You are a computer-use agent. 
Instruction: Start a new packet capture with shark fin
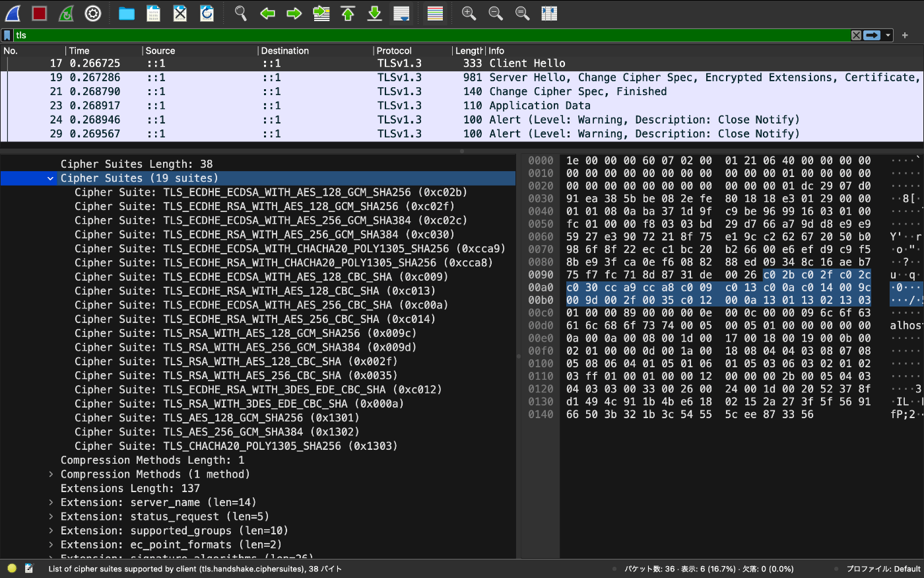13,13
